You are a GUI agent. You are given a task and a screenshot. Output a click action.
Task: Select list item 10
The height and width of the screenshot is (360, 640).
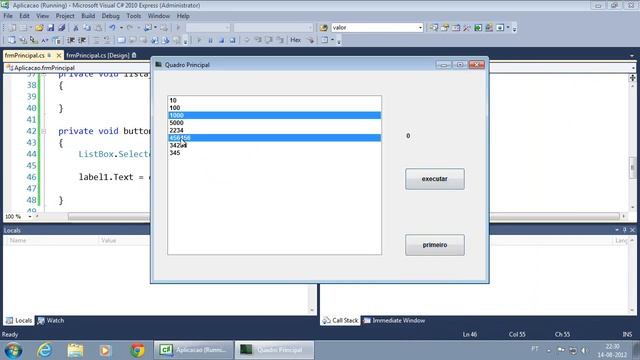(x=274, y=100)
